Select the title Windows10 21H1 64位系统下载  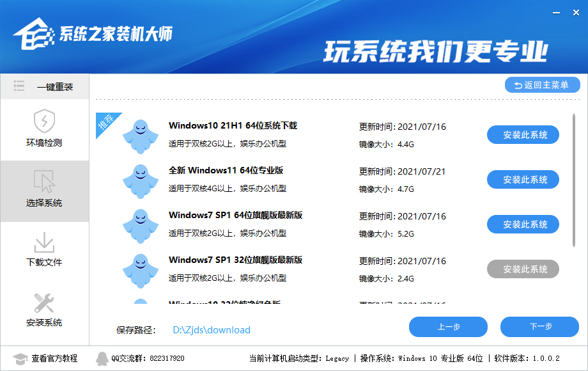point(233,125)
